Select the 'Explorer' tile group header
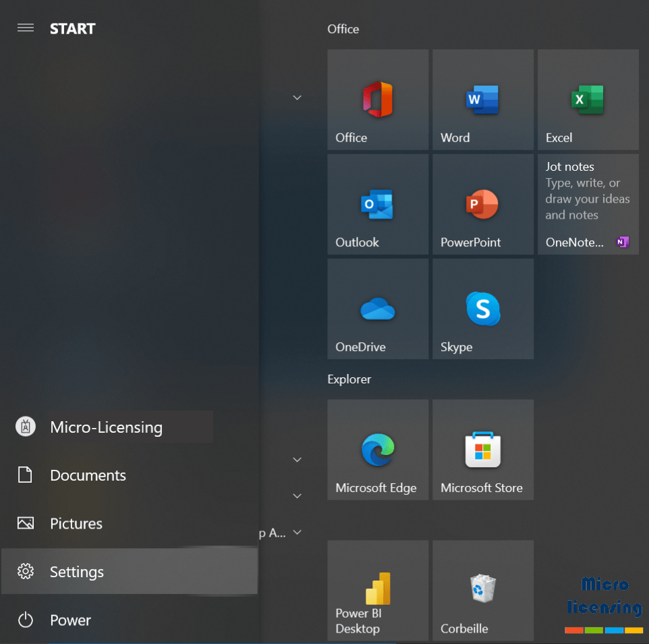The height and width of the screenshot is (644, 649). (349, 379)
